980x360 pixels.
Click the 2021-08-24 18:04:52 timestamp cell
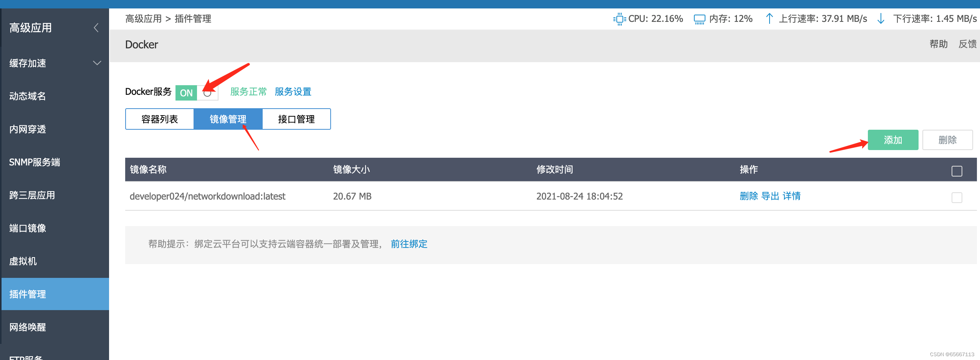(x=579, y=196)
